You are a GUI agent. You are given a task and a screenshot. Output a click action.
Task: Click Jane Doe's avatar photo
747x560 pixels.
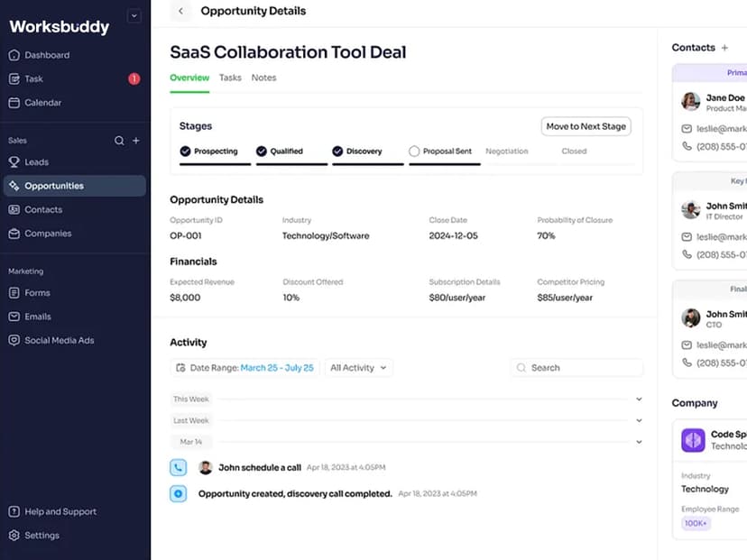pos(691,101)
